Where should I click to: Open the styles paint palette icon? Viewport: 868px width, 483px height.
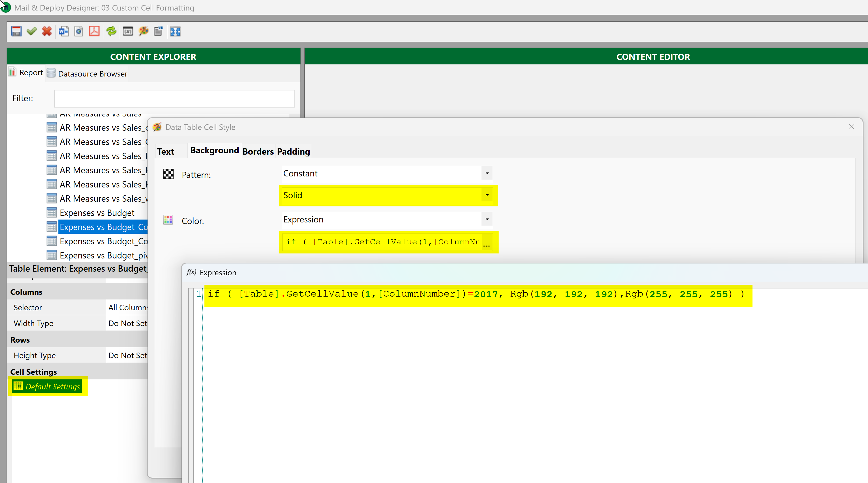pyautogui.click(x=144, y=31)
